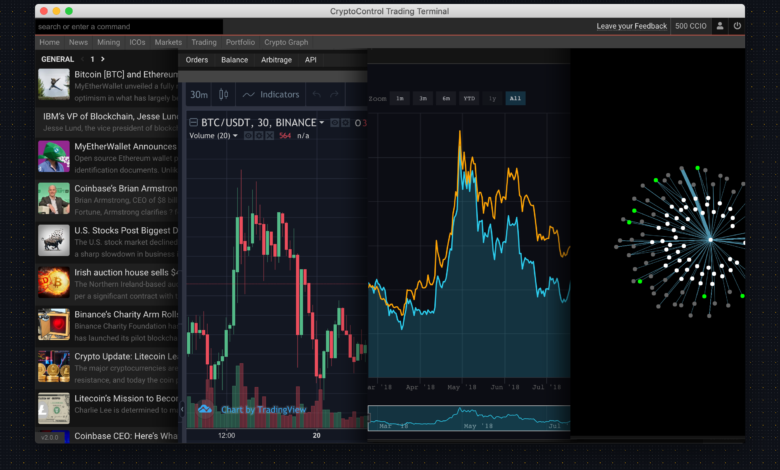Click the range navigator below the price chart
Image resolution: width=780 pixels, height=470 pixels.
coord(469,418)
